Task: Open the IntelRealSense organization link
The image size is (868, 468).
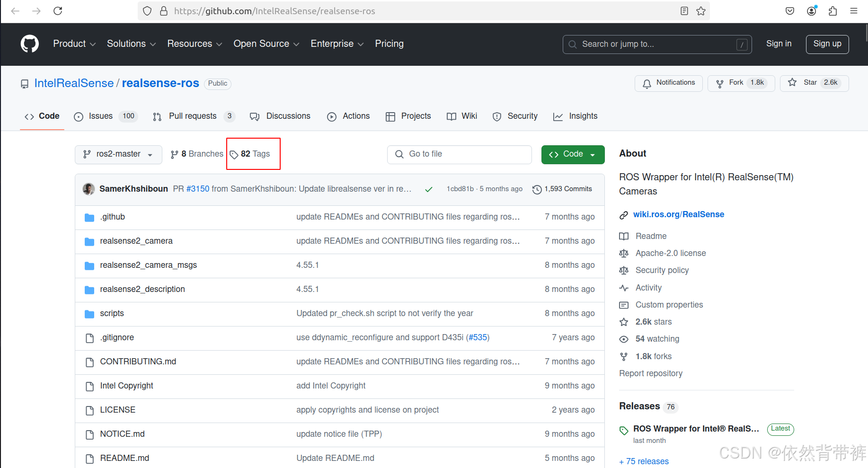Action: (74, 83)
